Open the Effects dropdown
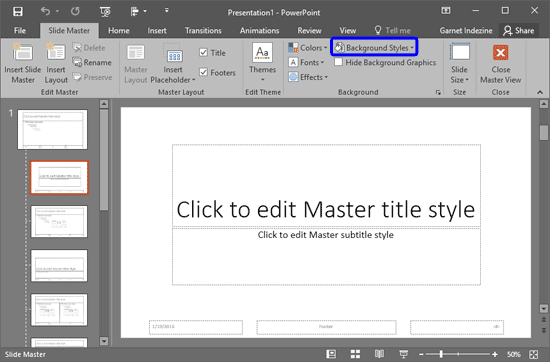550x362 pixels. point(308,77)
